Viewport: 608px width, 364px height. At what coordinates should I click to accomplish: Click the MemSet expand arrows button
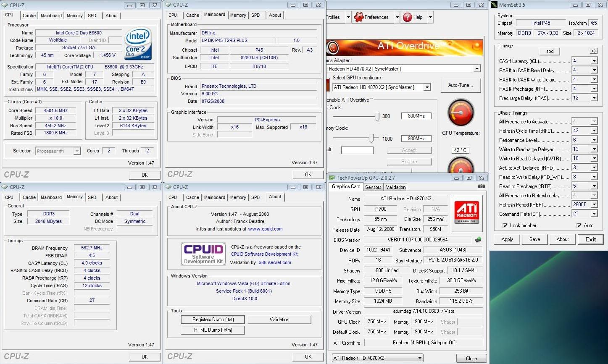coord(593,51)
